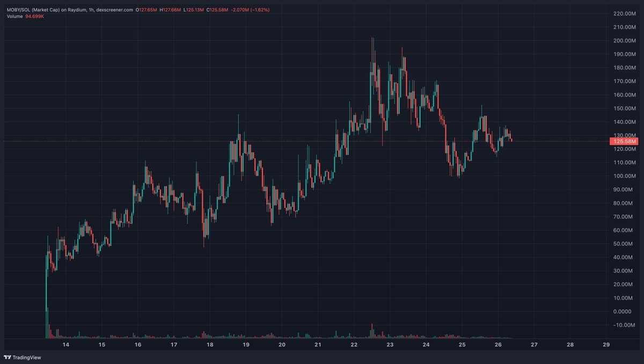The height and width of the screenshot is (364, 644).
Task: Click the 100.00M price axis label
Action: pyautogui.click(x=624, y=176)
